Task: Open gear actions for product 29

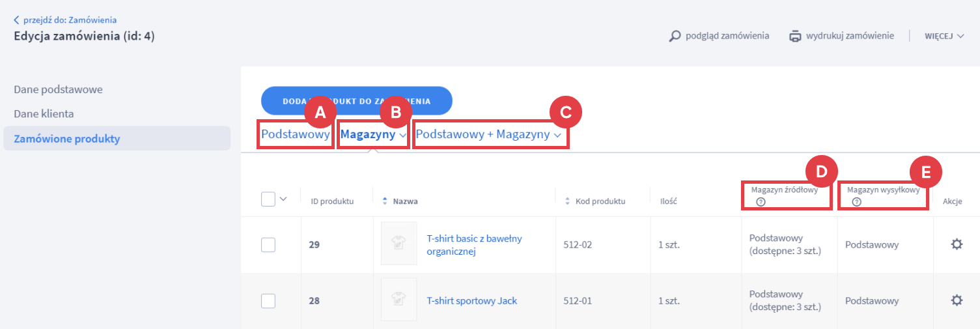Action: [x=956, y=245]
